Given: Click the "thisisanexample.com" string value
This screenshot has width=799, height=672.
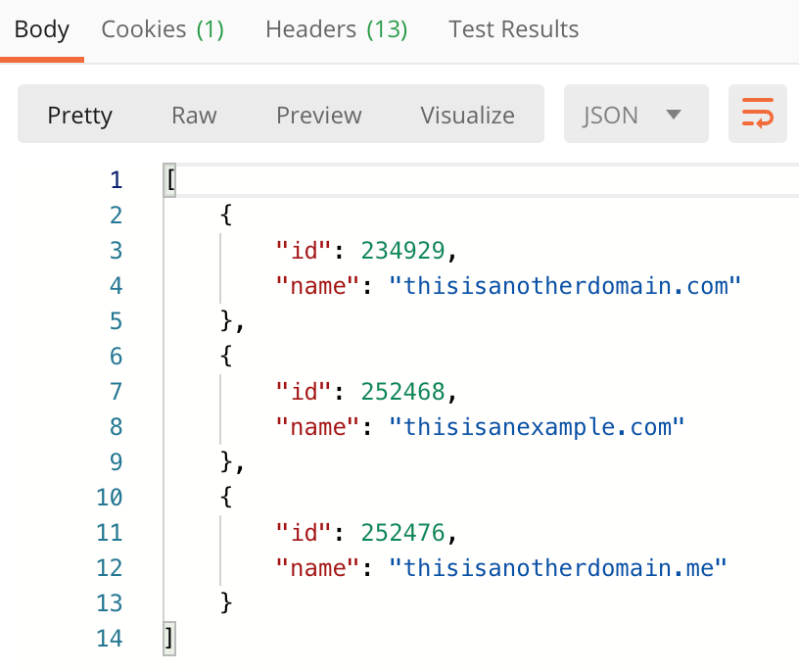Looking at the screenshot, I should click(x=536, y=427).
